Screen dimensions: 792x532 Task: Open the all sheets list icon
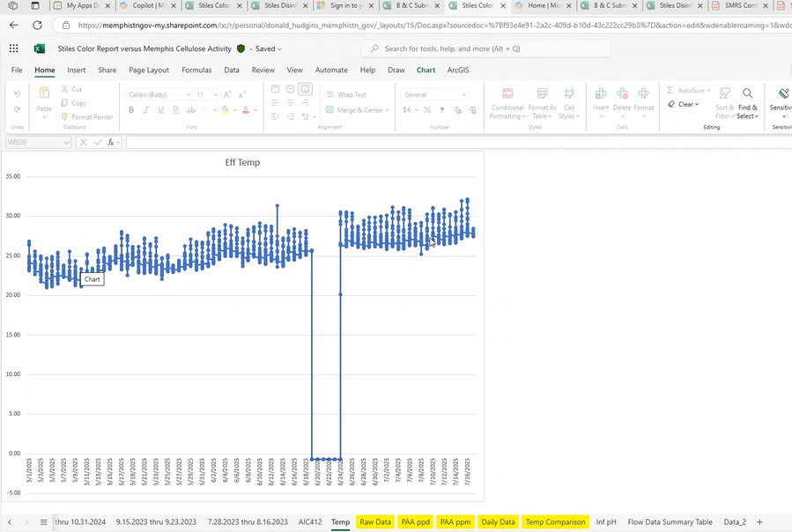pos(44,522)
